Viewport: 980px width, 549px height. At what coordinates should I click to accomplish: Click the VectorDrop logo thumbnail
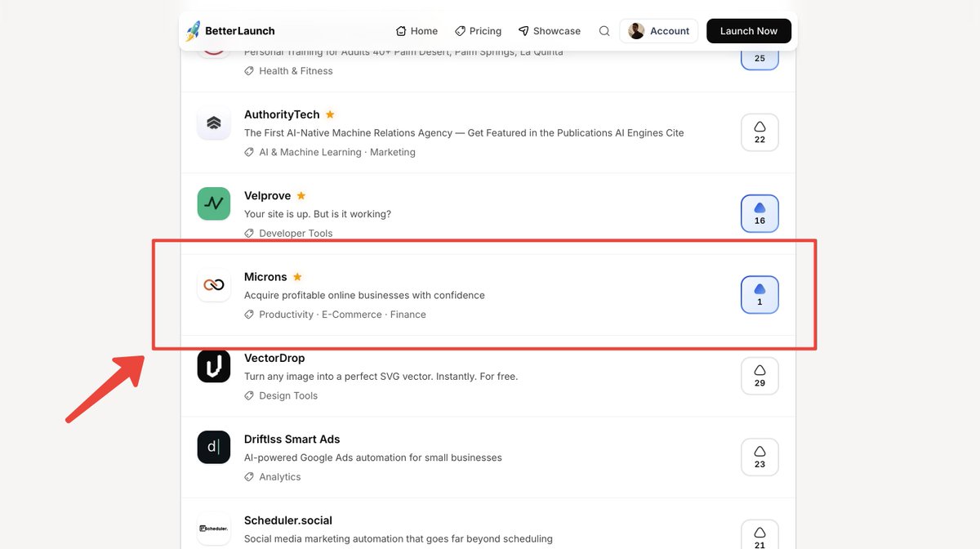point(214,366)
